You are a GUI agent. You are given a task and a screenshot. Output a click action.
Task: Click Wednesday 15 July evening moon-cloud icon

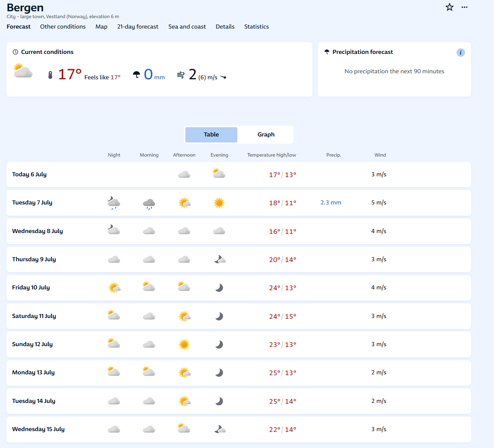click(220, 429)
